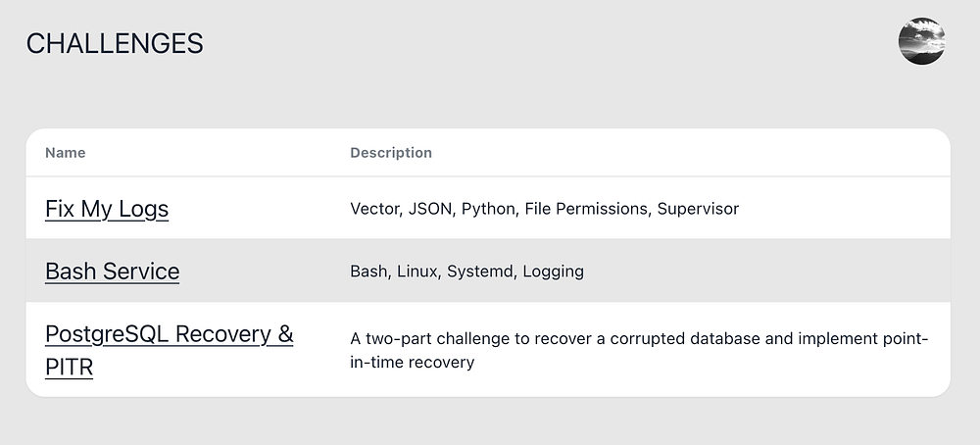Click the Description column header
980x445 pixels.
[x=391, y=153]
